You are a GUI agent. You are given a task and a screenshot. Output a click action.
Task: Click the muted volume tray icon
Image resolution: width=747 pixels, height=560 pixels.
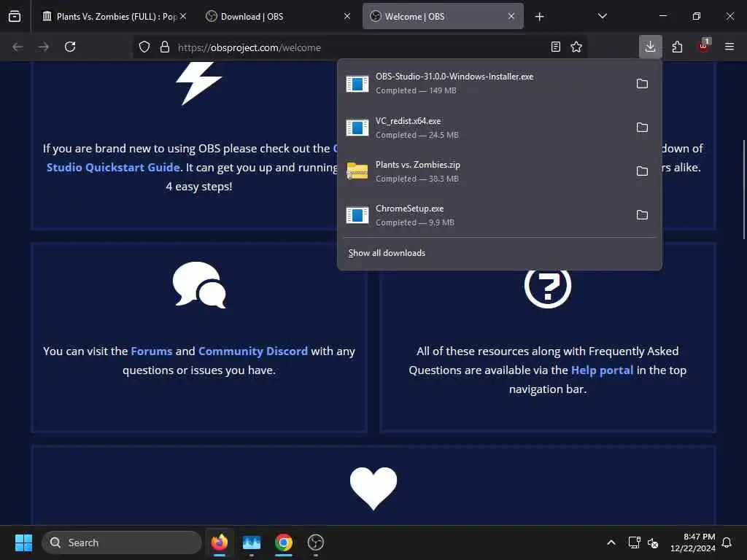point(653,542)
